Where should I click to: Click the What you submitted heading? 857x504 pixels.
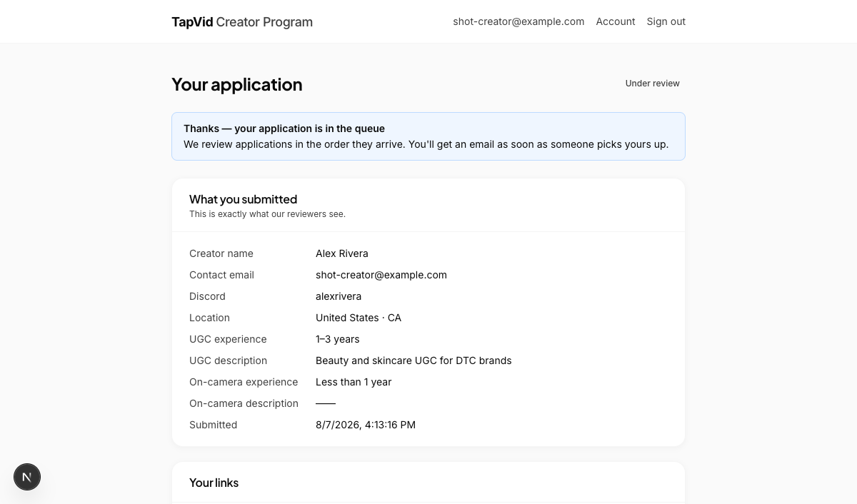pos(243,199)
